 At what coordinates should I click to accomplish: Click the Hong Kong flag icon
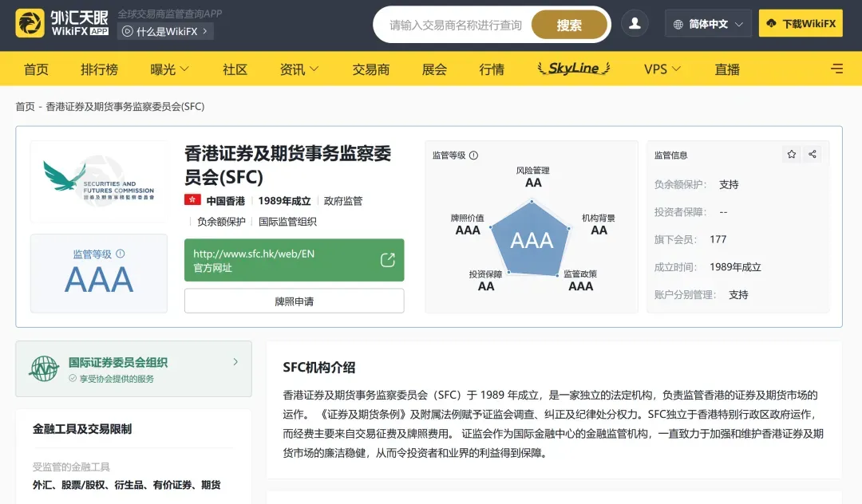(192, 200)
